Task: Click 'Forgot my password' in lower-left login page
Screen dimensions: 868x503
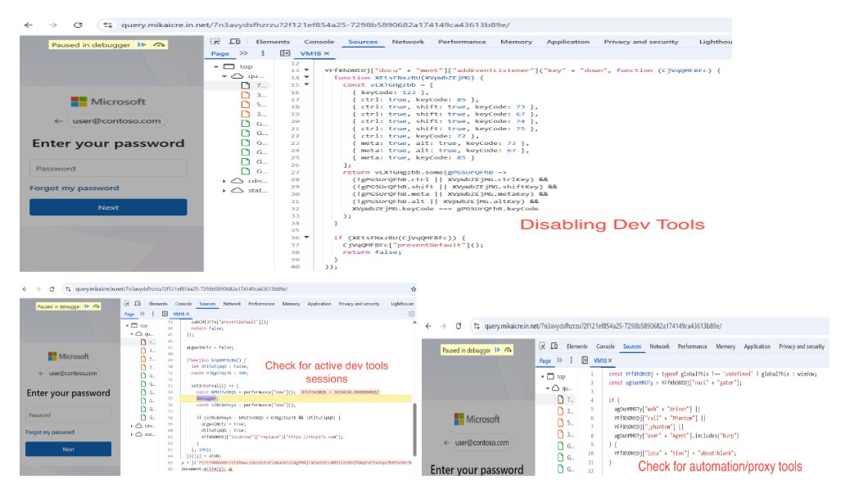Action: click(50, 432)
